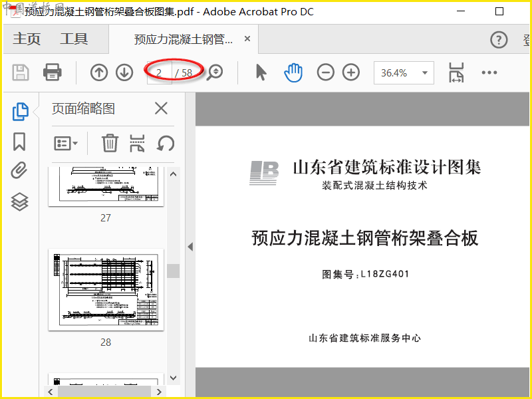Minimize the Acrobat window
The image size is (532, 399).
(x=461, y=11)
